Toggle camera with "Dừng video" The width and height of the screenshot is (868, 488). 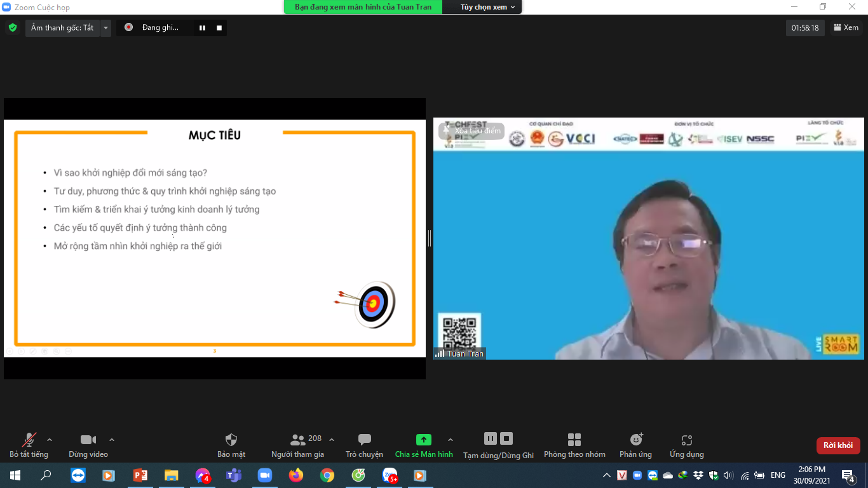coord(88,445)
